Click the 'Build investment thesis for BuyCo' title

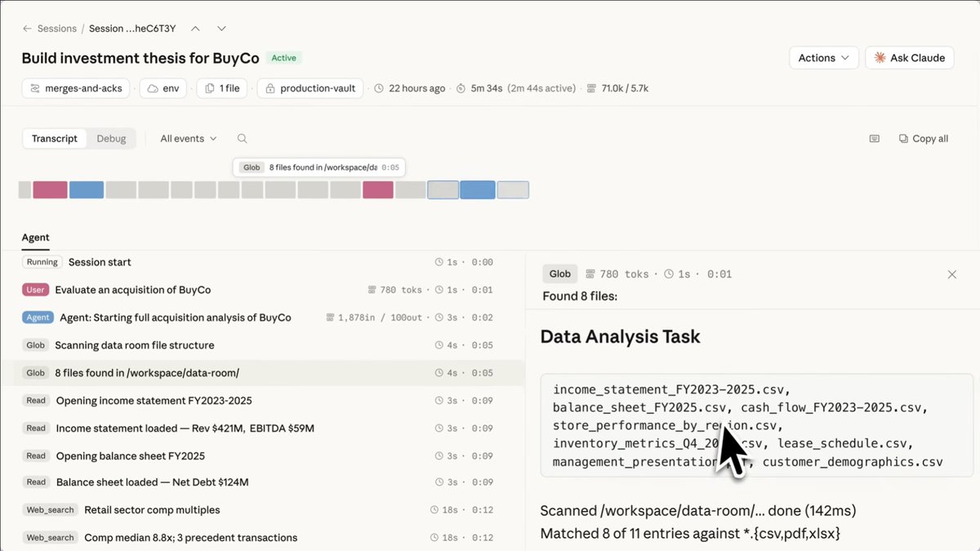pos(140,58)
